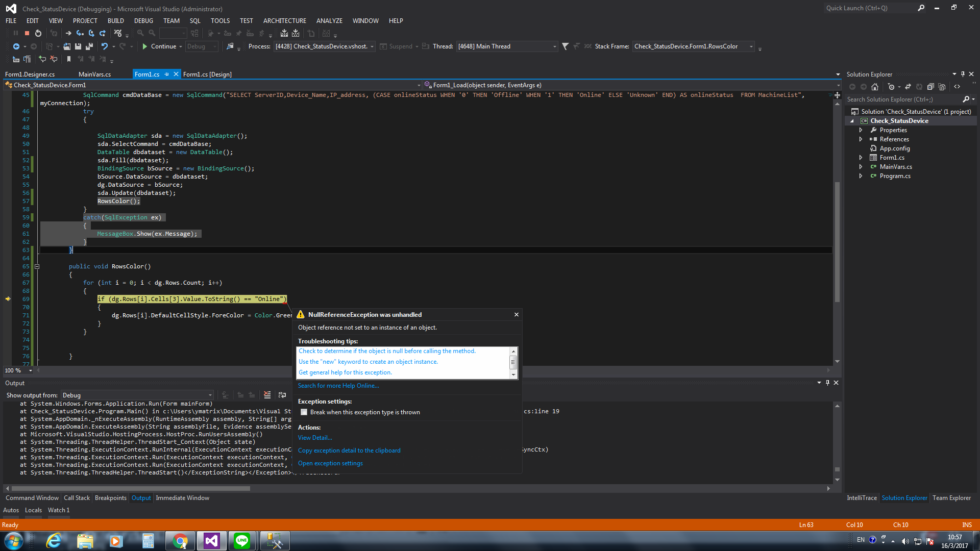Screen dimensions: 980x551
Task: Pin the Form1.cs tab with the pin icon
Action: click(x=167, y=74)
